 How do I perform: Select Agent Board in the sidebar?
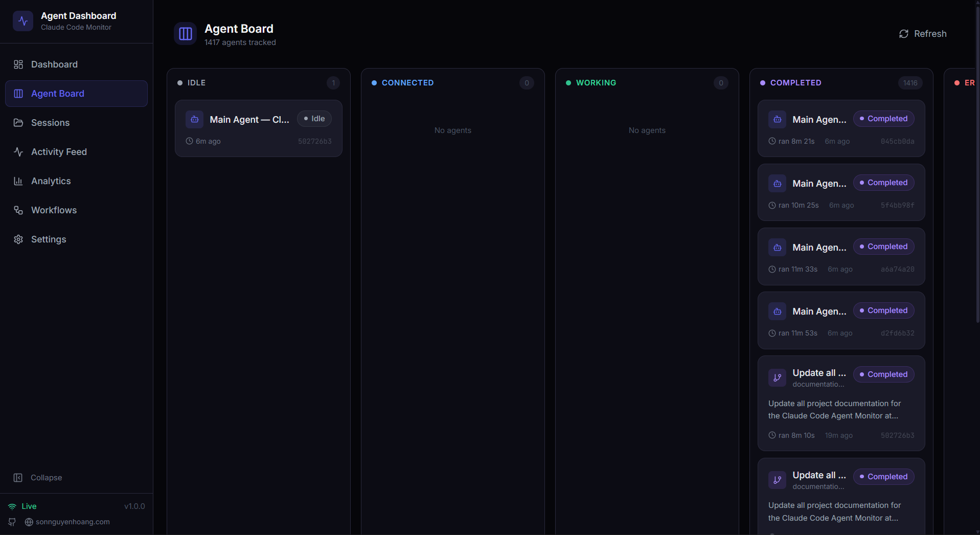[x=76, y=94]
